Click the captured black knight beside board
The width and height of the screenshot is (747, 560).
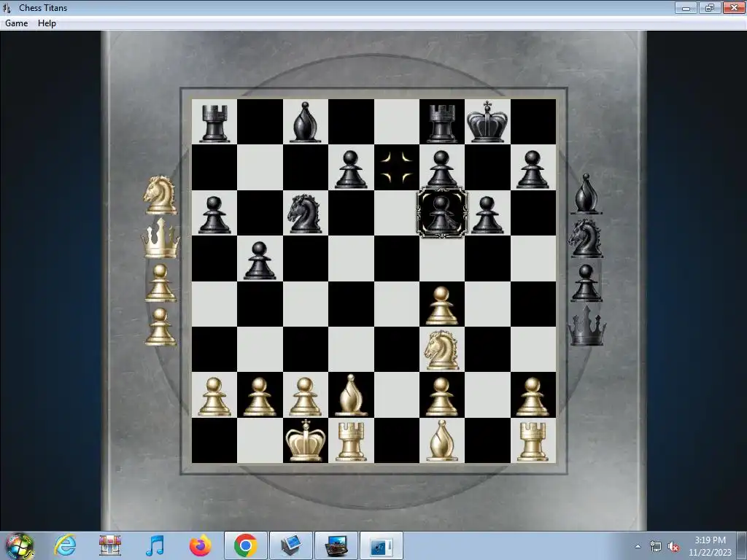click(x=586, y=238)
